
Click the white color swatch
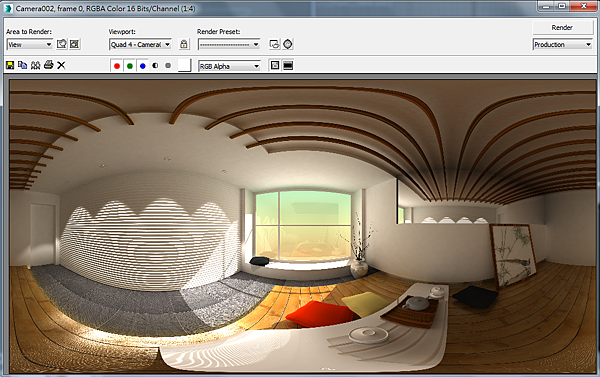tap(184, 65)
